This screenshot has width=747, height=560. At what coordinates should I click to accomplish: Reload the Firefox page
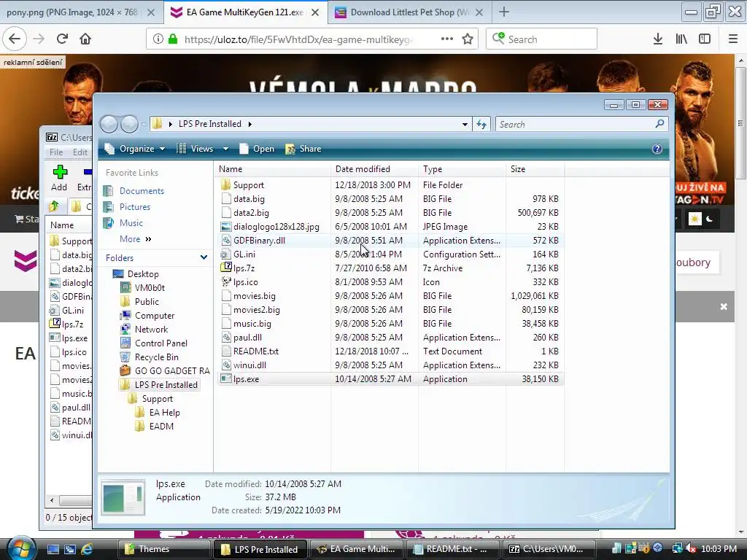tap(62, 39)
